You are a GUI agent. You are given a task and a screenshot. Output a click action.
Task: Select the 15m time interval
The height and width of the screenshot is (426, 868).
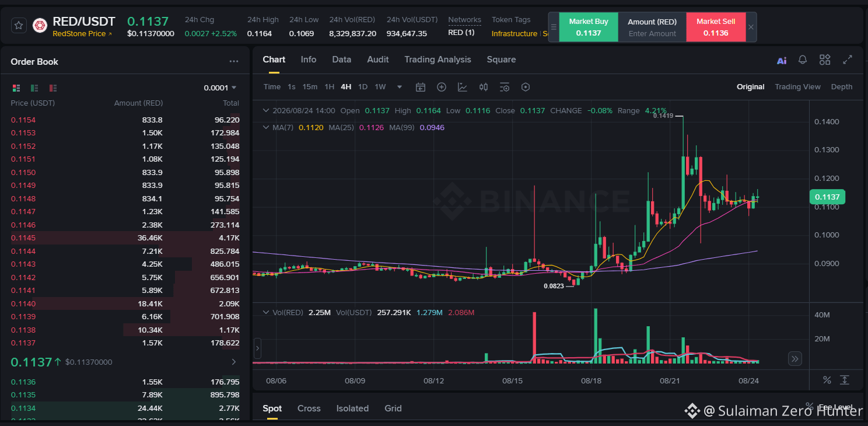tap(310, 87)
